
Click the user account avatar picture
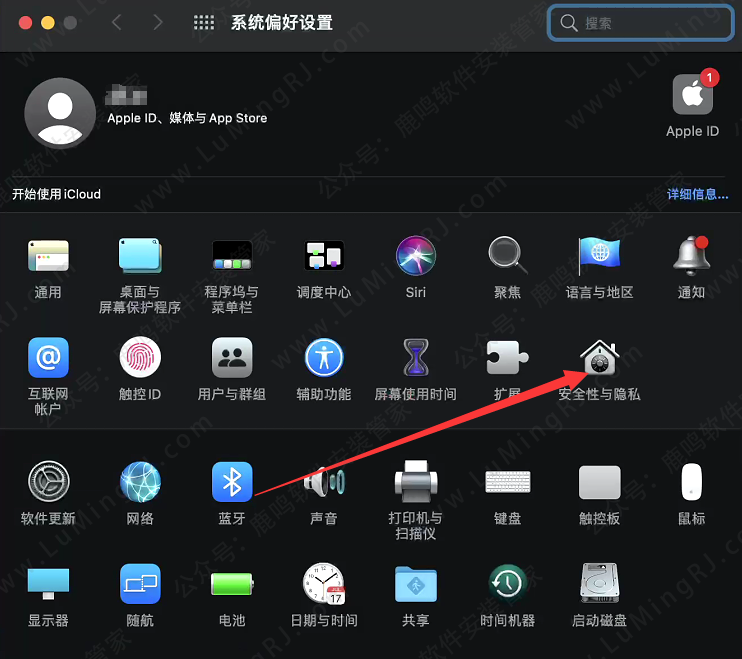point(59,112)
